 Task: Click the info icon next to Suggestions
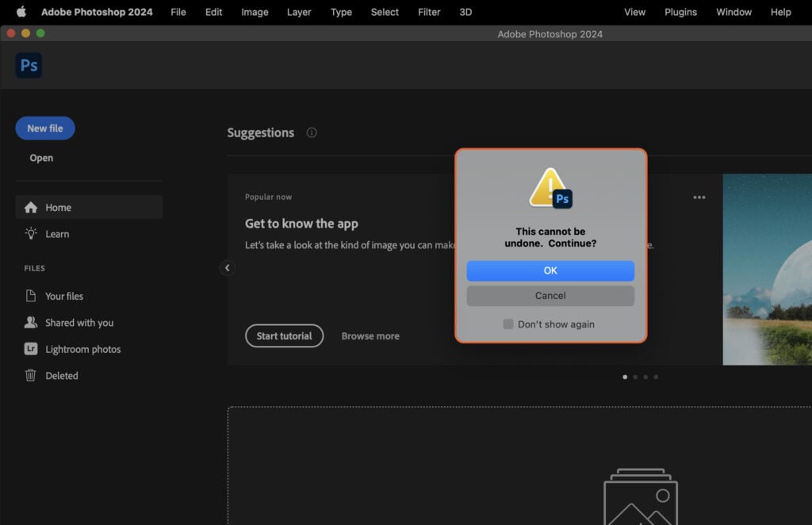(x=311, y=132)
